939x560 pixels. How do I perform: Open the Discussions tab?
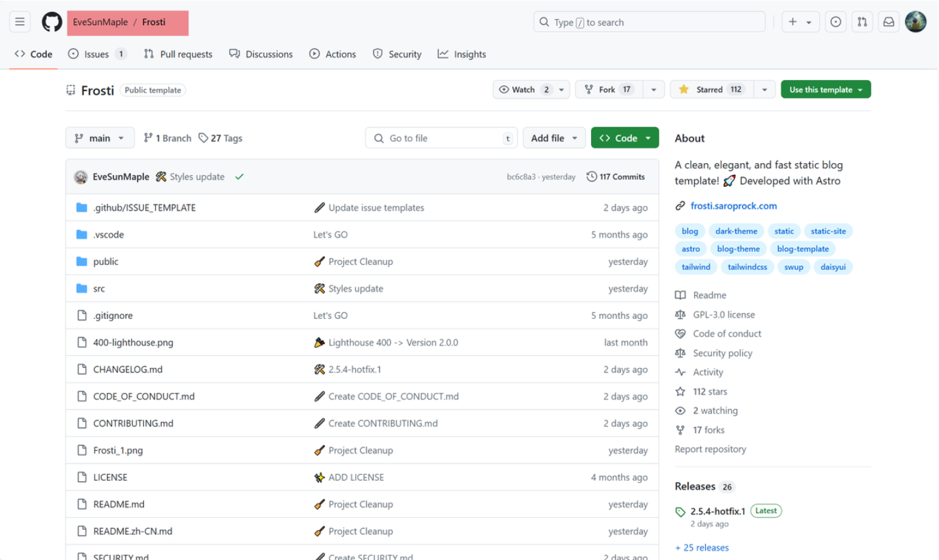point(261,54)
